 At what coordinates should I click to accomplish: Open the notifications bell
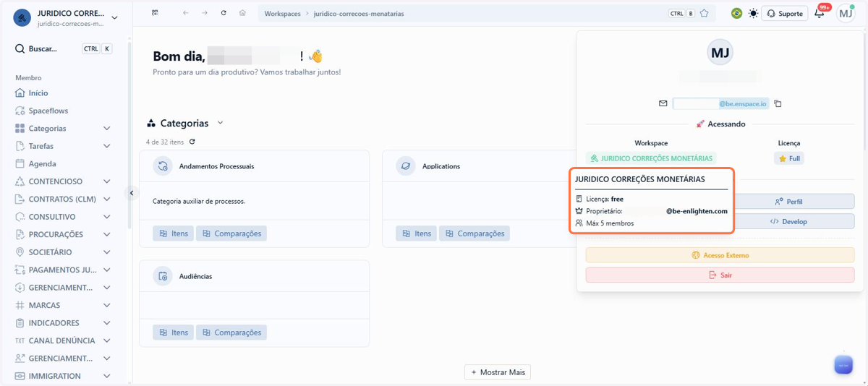[x=820, y=13]
